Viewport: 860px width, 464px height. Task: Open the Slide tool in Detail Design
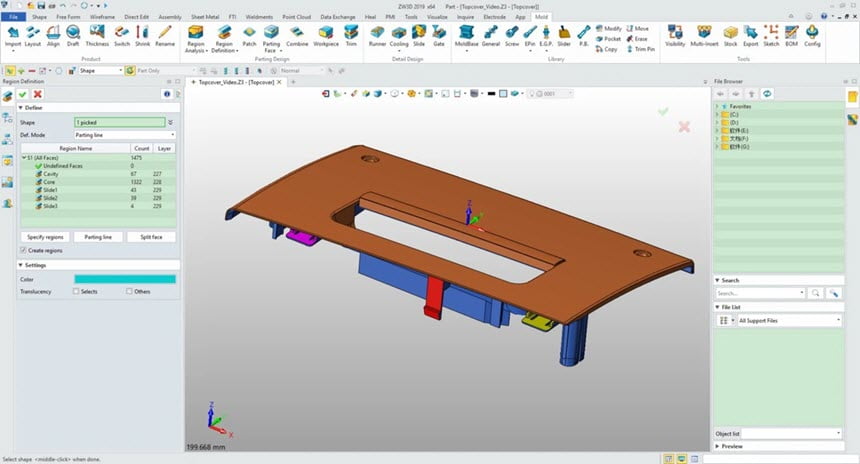pos(419,37)
